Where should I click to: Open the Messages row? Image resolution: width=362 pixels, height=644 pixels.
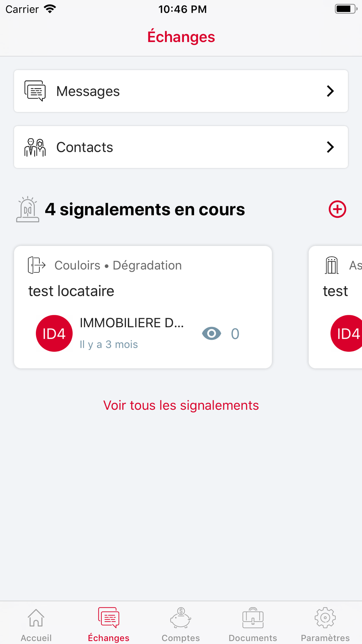coord(181,91)
